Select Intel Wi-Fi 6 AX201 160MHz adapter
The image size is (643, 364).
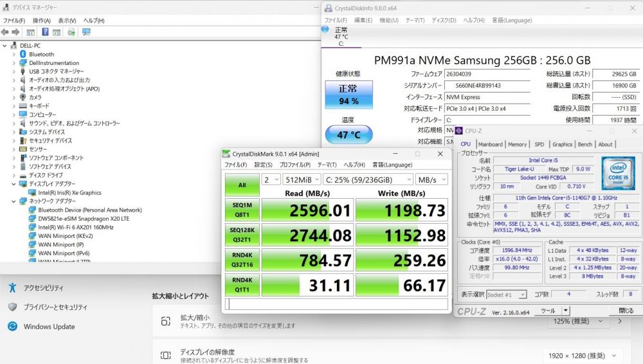point(75,227)
